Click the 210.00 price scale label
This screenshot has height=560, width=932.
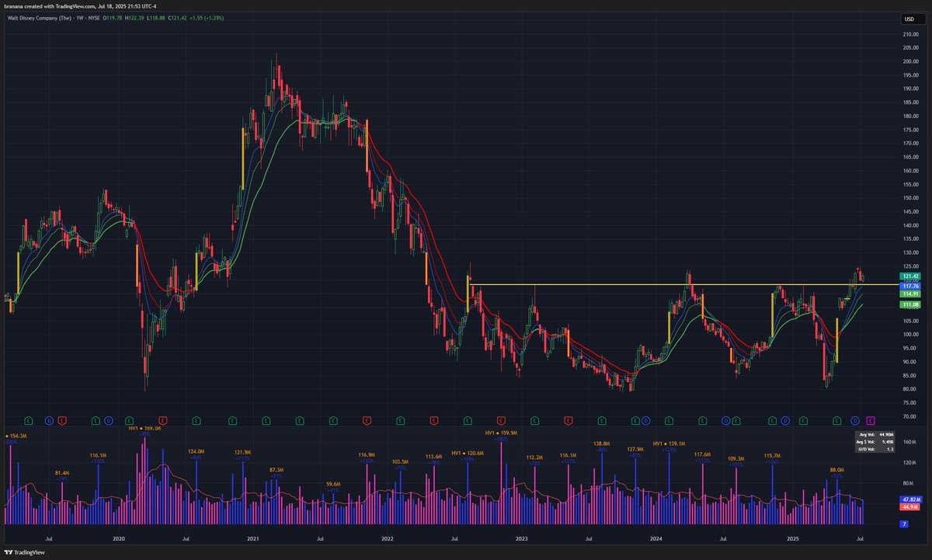(909, 34)
